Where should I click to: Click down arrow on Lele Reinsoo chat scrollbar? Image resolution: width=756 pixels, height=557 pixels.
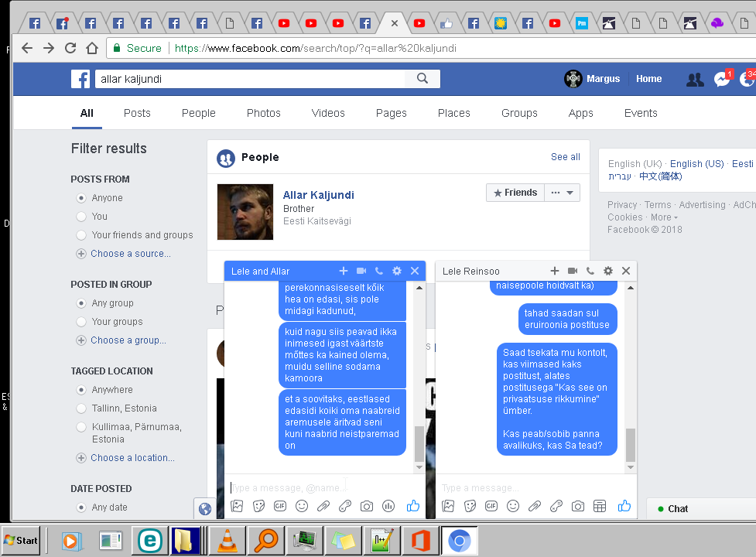click(630, 467)
